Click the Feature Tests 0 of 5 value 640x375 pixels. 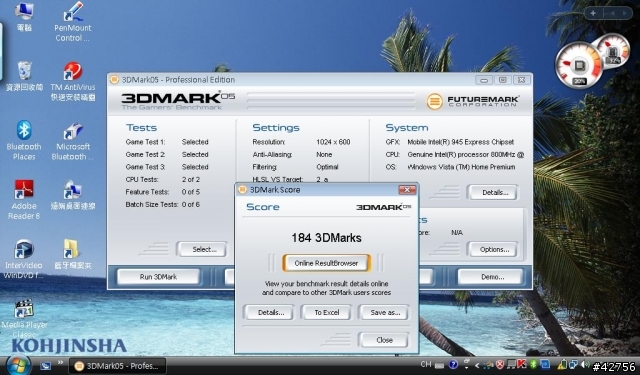(x=191, y=192)
